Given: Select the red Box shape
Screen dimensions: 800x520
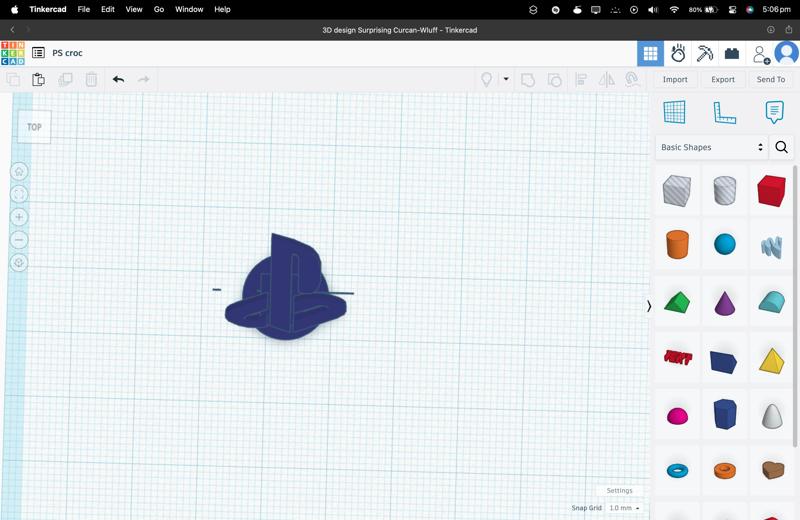Looking at the screenshot, I should [x=771, y=190].
